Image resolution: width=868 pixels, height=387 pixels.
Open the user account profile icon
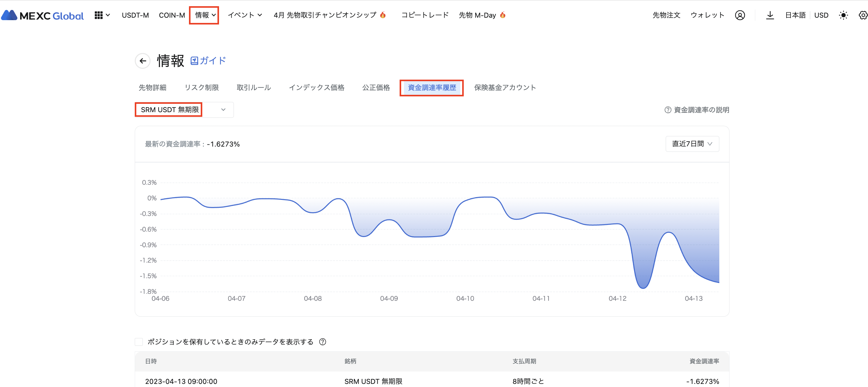pos(740,15)
